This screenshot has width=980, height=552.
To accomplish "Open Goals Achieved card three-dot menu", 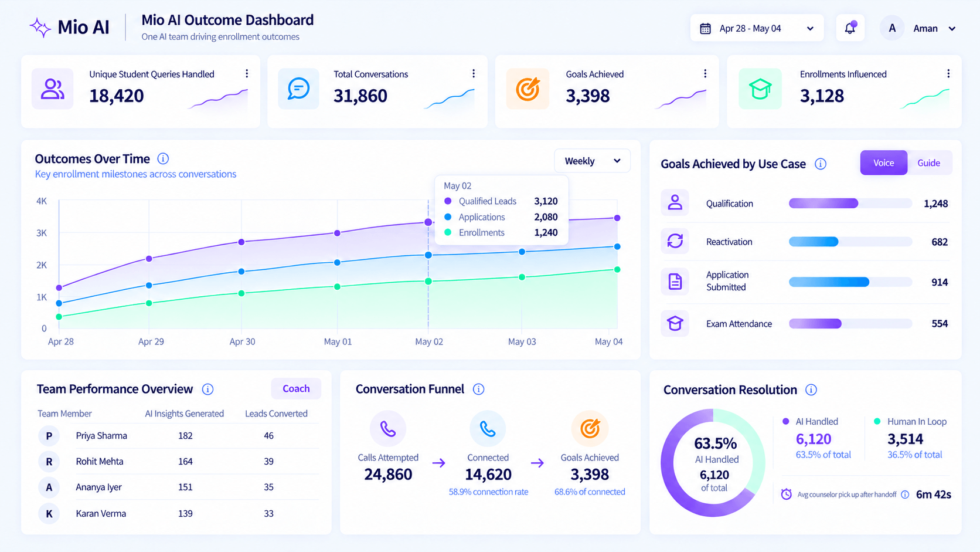I will click(705, 73).
